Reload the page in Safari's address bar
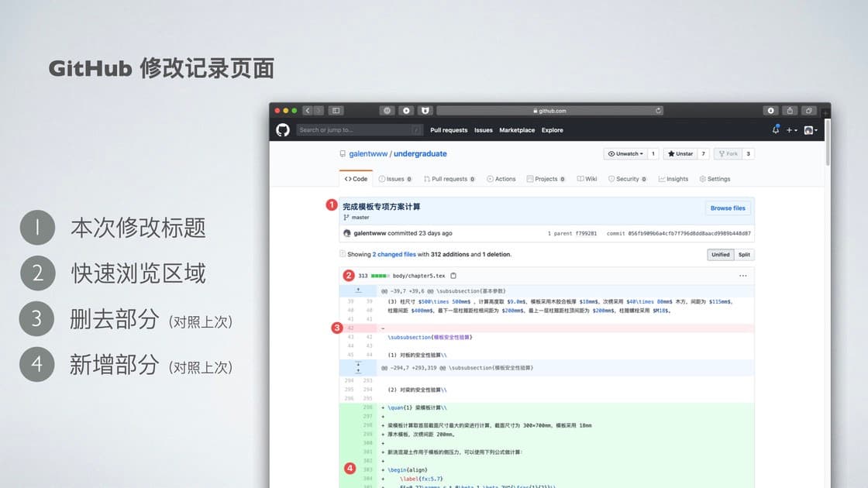Viewport: 868px width, 488px height. pyautogui.click(x=658, y=111)
